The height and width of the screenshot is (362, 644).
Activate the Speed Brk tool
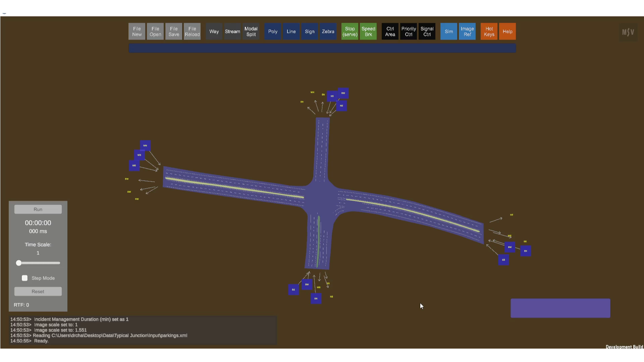click(368, 32)
